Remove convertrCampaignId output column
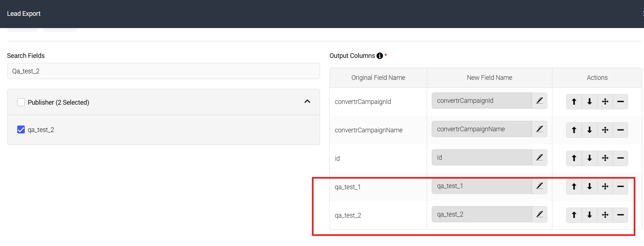Screen dimensions: 644x246 tap(620, 101)
